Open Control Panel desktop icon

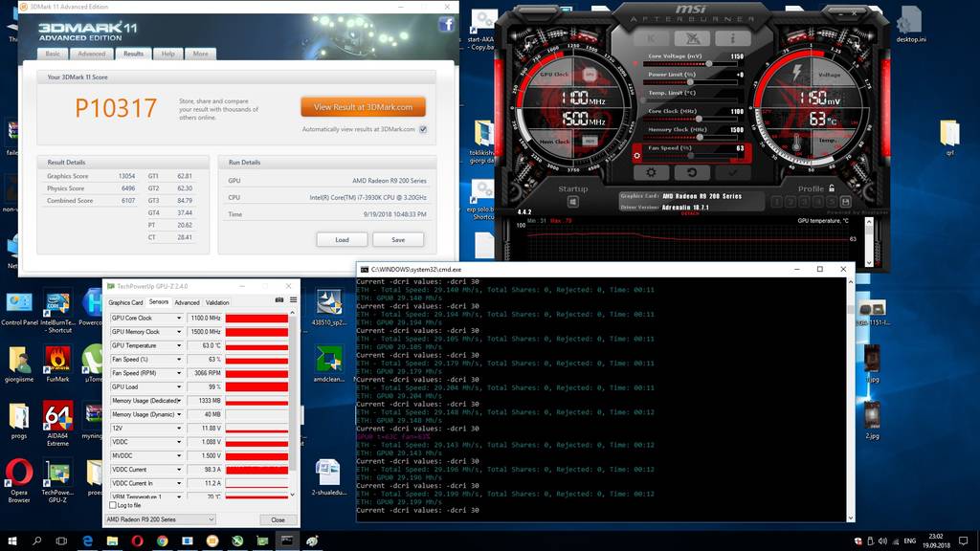19,309
